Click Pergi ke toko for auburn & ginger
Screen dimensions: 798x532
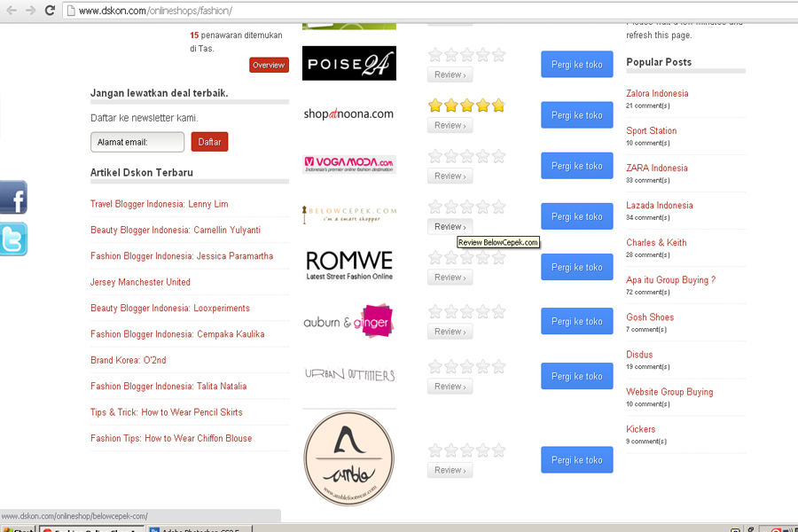coord(577,321)
